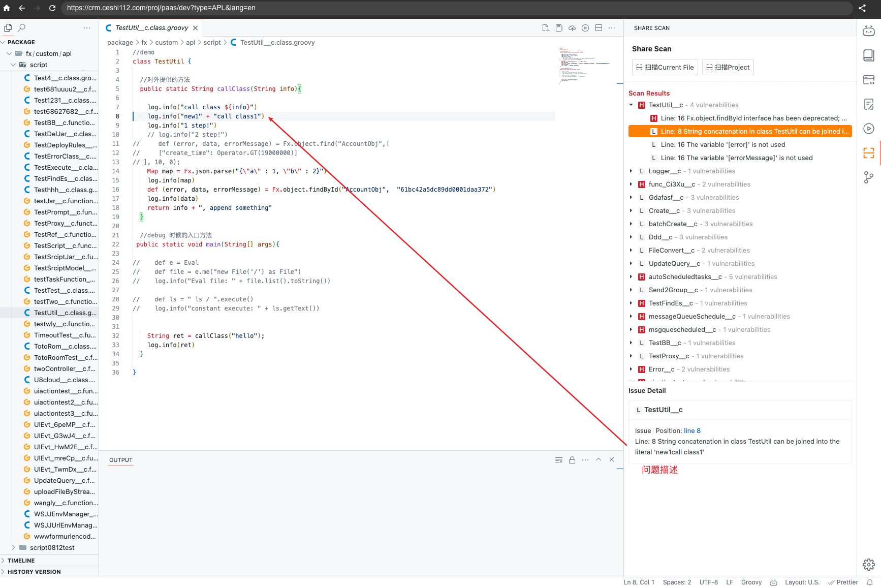Image resolution: width=881 pixels, height=588 pixels.
Task: Open settings gear at bottom right
Action: pos(868,564)
